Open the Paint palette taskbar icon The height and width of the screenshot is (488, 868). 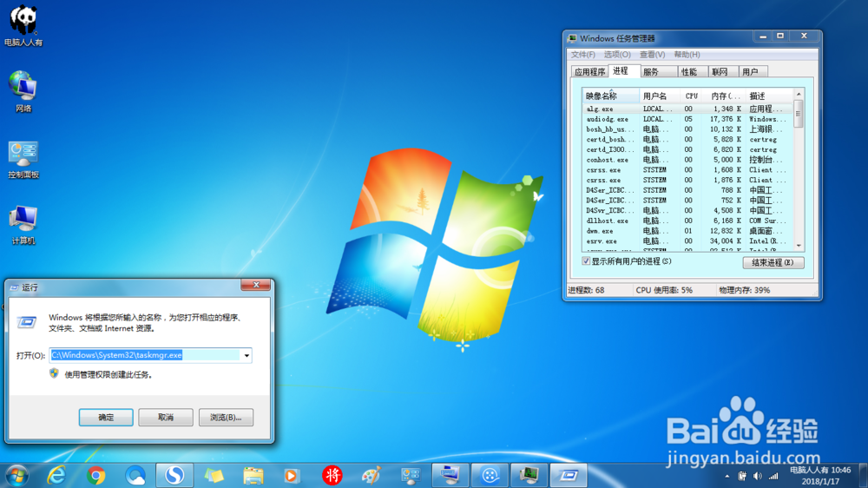[x=371, y=475]
